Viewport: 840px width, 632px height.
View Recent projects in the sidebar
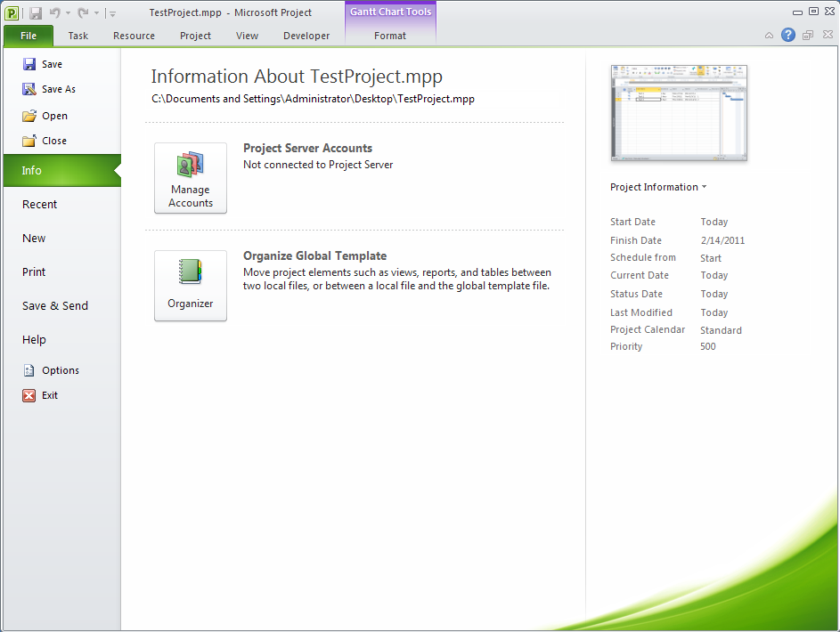(x=39, y=204)
